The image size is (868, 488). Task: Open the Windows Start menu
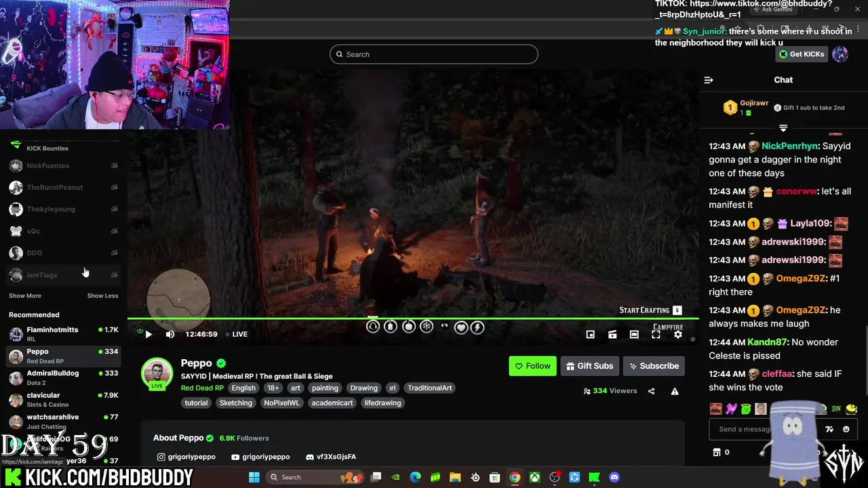click(x=254, y=477)
